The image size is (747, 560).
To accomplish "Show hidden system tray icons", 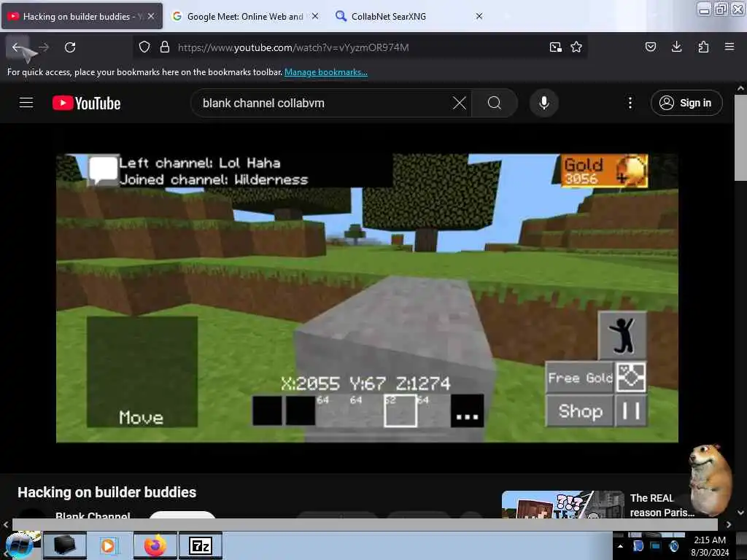I will [620, 546].
